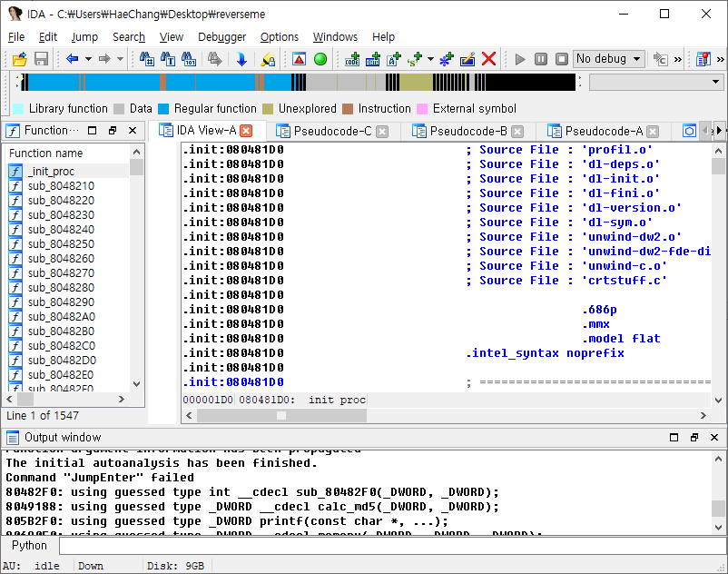
Task: Jump forward with the gray right arrow
Action: [x=104, y=59]
